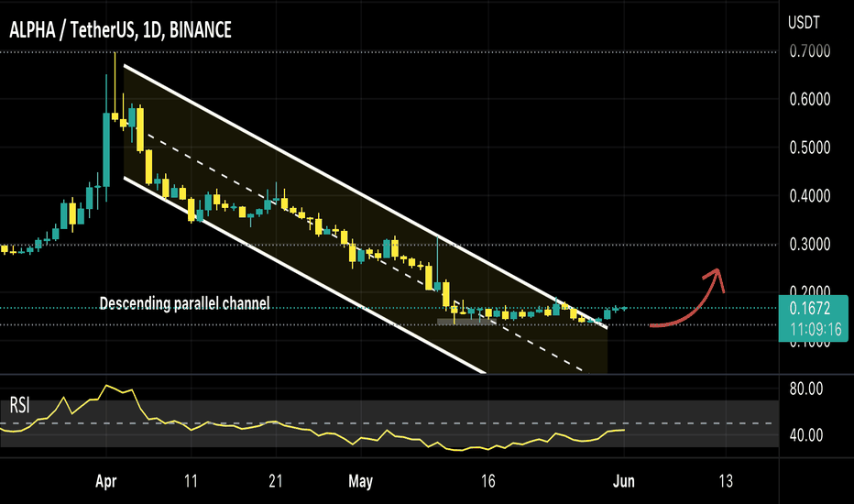
Task: Click the May date label
Action: pos(360,482)
